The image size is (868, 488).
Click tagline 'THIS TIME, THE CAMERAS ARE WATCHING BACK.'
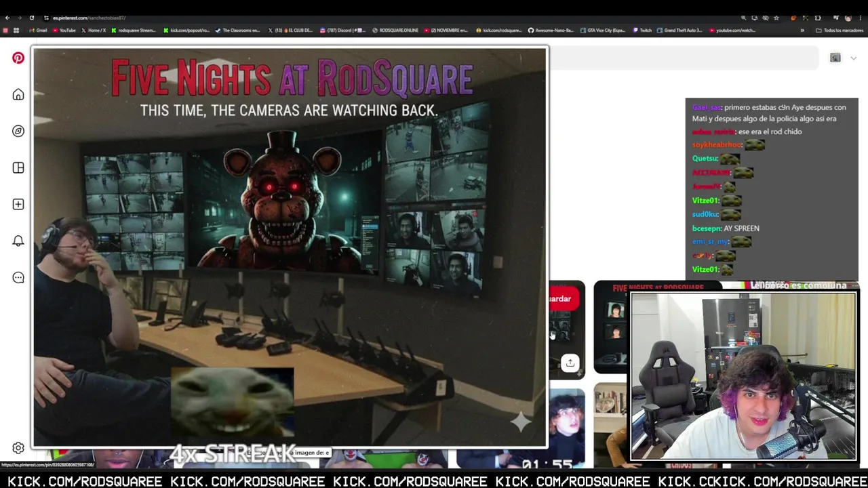[289, 110]
